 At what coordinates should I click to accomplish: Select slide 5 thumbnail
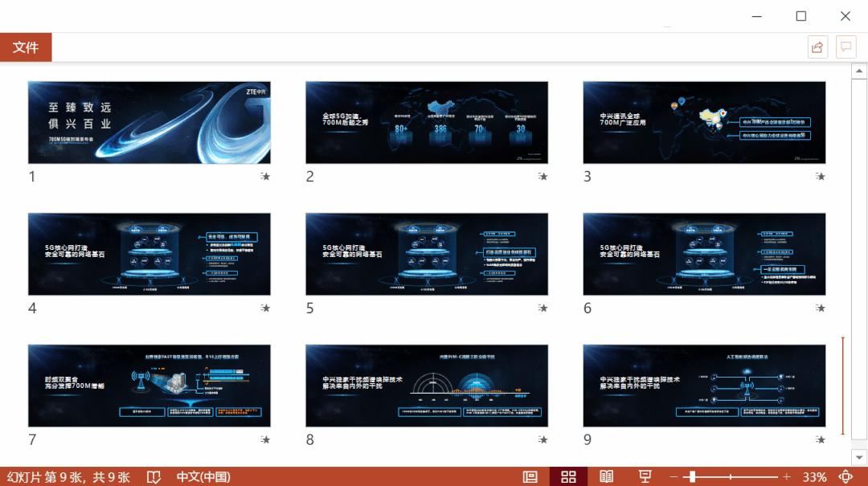tap(427, 254)
